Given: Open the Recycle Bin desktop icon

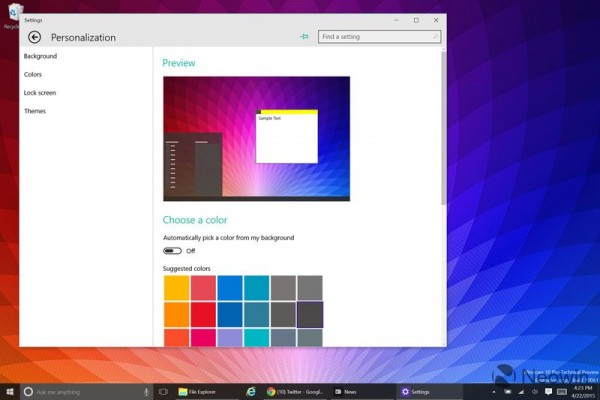Looking at the screenshot, I should [11, 12].
